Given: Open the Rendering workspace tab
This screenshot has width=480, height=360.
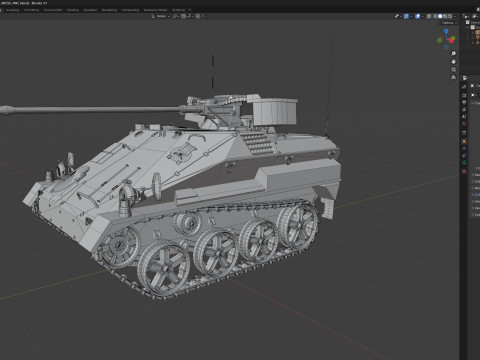Looking at the screenshot, I should point(109,10).
